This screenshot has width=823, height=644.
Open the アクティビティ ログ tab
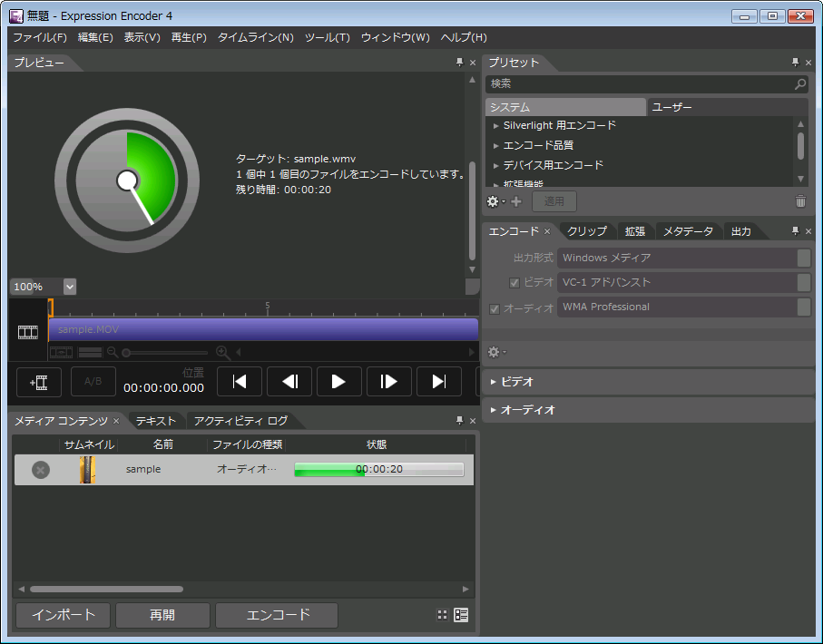241,421
